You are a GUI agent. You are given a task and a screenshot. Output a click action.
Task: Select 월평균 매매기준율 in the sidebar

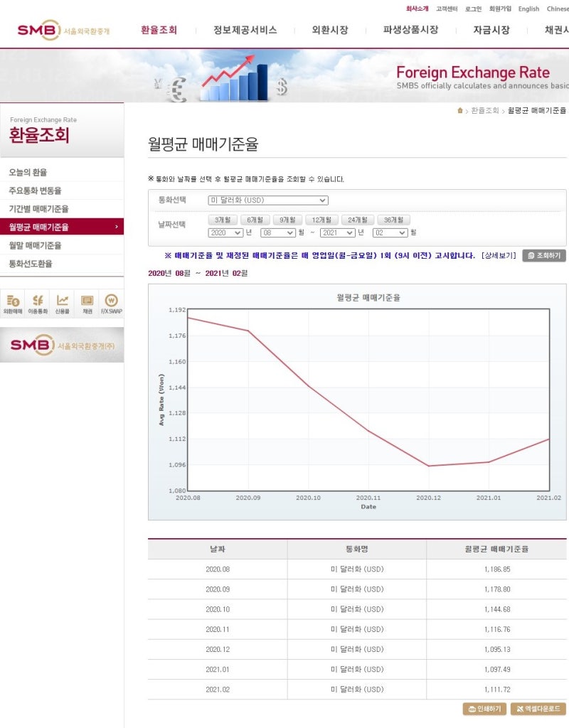coord(62,227)
